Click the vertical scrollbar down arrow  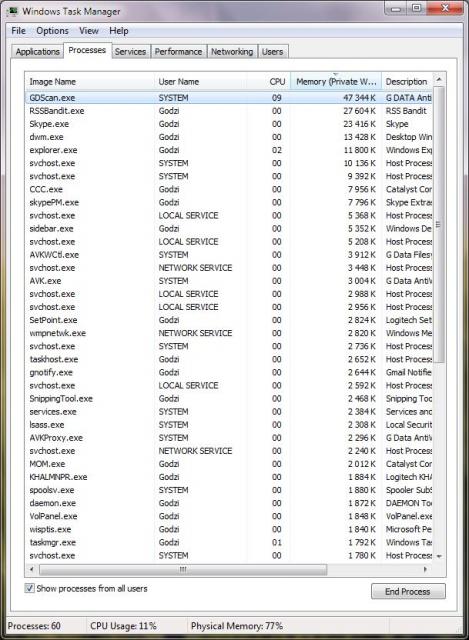[439, 556]
